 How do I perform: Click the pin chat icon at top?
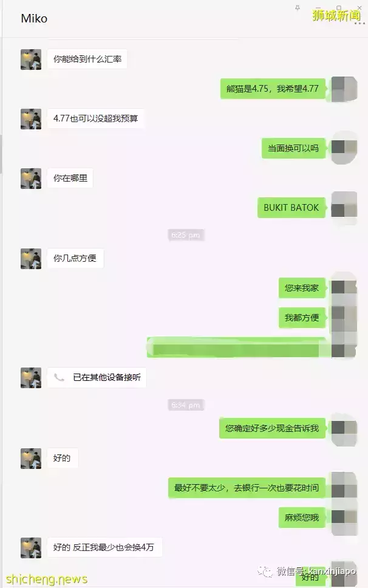coord(298,7)
